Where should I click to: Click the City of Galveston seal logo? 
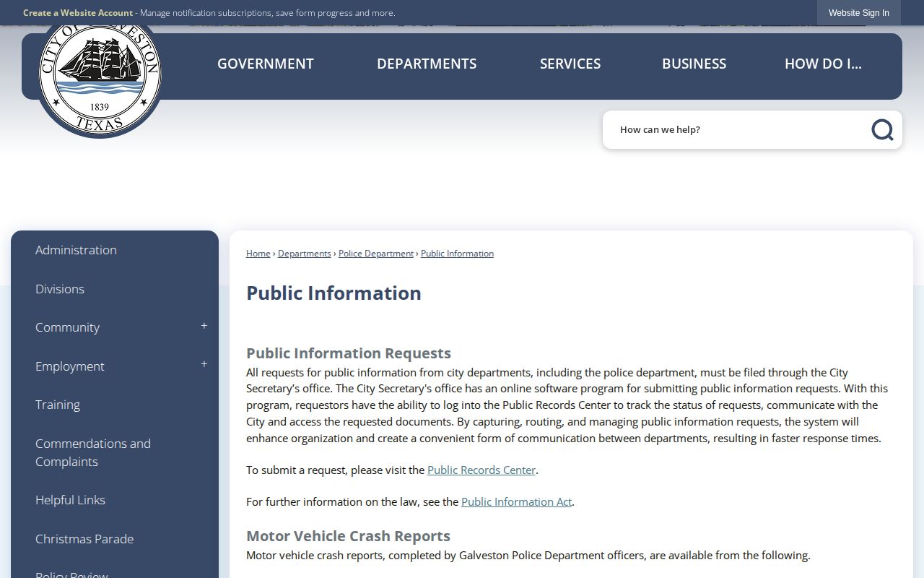(100, 78)
